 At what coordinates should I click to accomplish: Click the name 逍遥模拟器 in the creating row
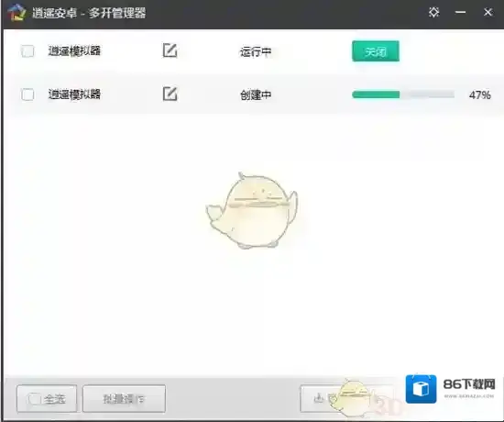point(74,94)
